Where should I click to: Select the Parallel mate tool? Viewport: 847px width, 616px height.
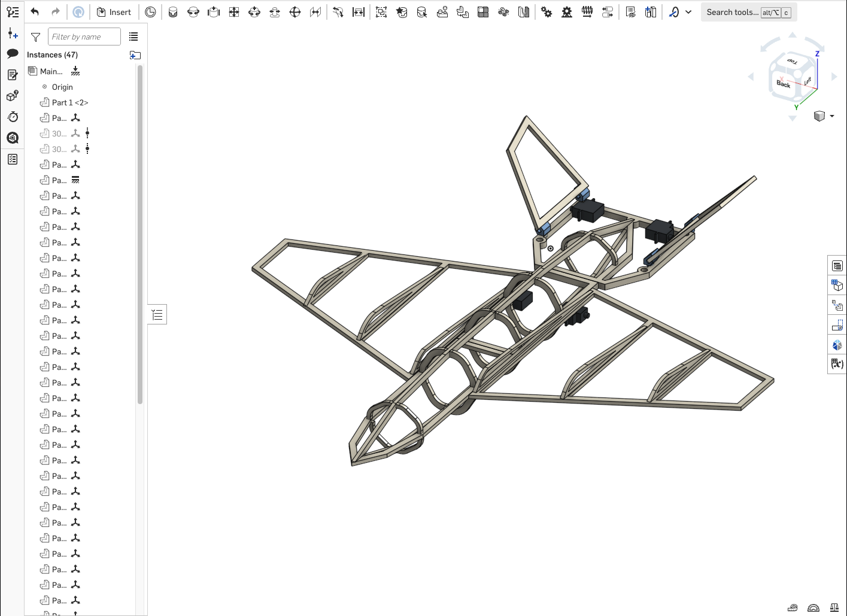click(315, 12)
